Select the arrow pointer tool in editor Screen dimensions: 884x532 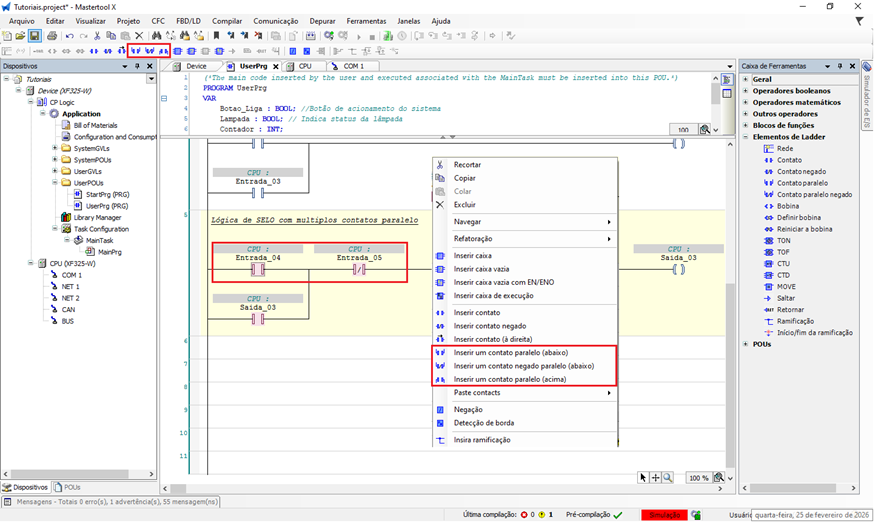(645, 478)
